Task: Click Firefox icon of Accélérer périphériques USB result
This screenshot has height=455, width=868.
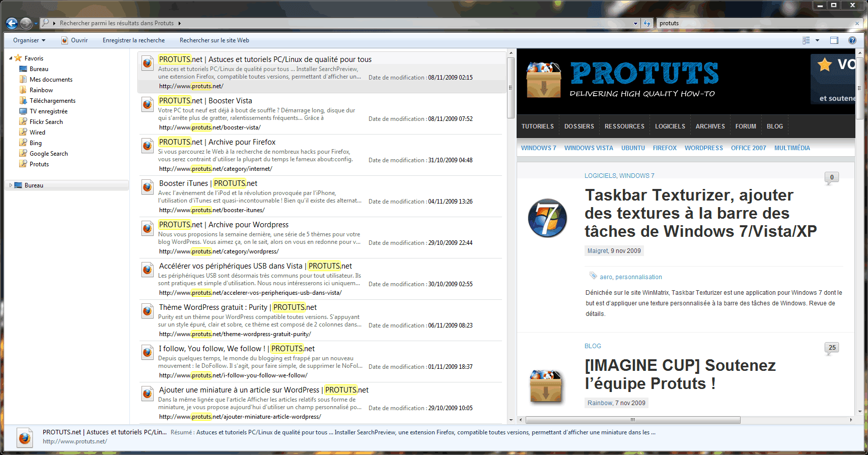Action: click(x=148, y=270)
